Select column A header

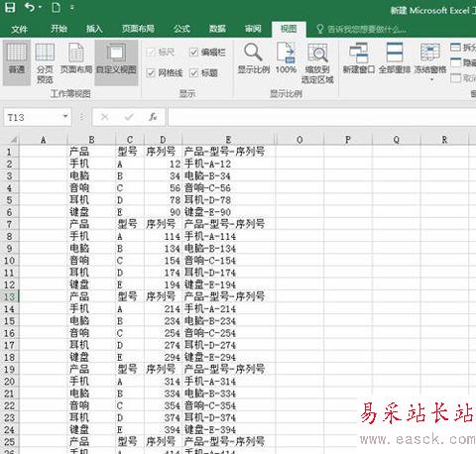pos(44,140)
